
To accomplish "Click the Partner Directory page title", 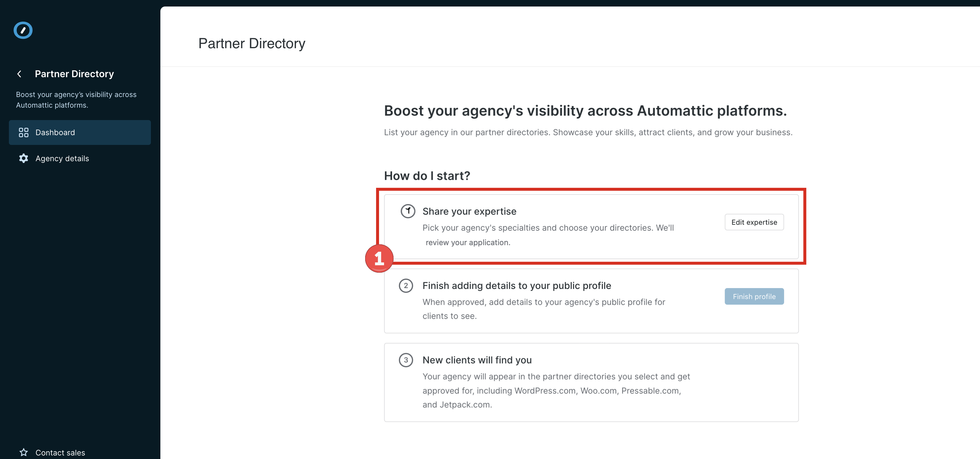I will coord(252,43).
